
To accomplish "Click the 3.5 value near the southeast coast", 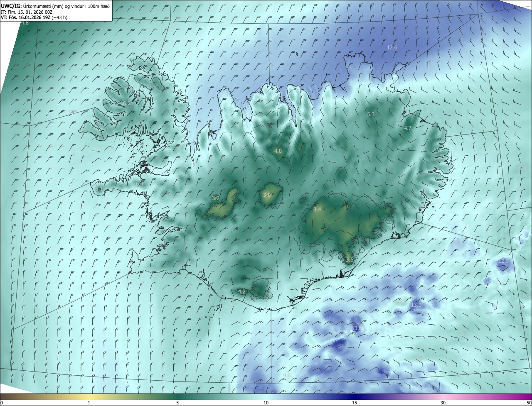I will click(349, 260).
